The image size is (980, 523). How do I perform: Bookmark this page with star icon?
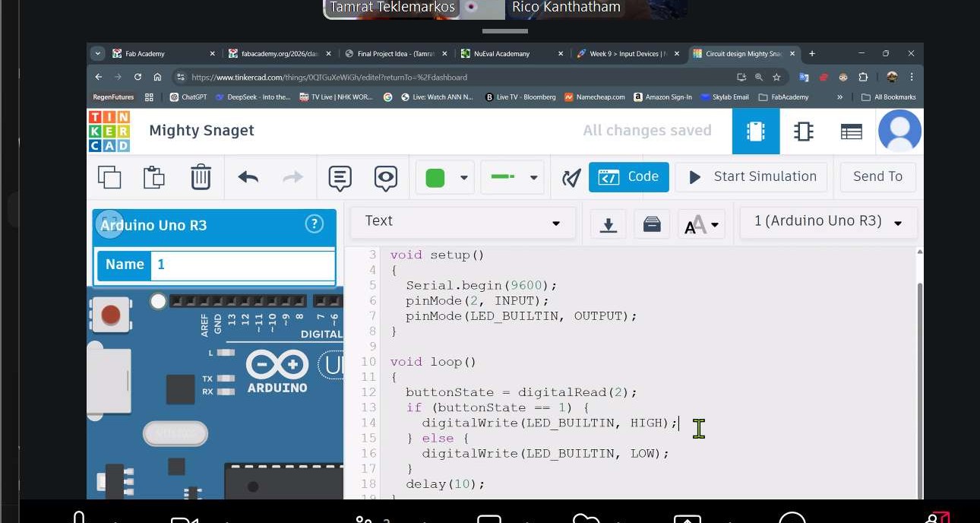pos(776,77)
